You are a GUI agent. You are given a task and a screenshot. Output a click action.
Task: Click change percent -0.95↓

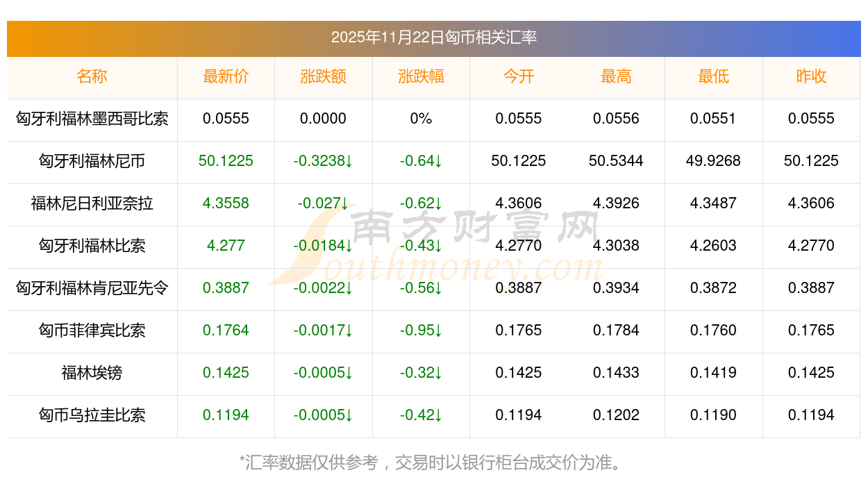tap(421, 331)
